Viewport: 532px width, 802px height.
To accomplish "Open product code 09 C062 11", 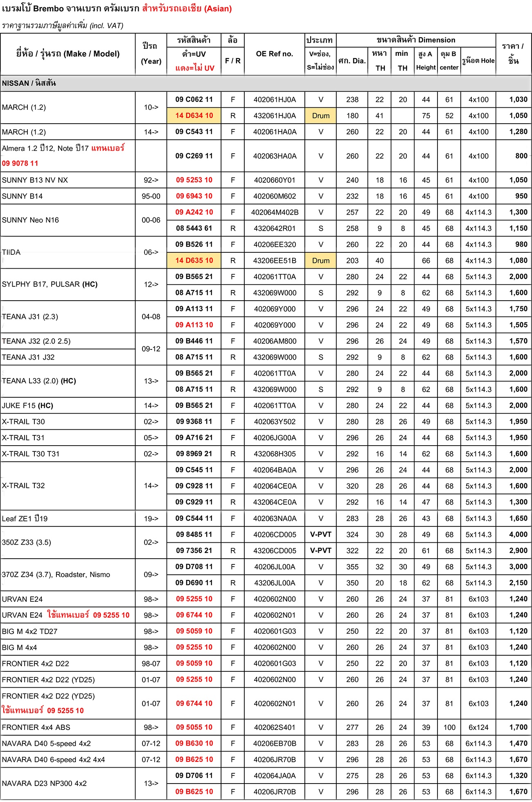I will (194, 100).
